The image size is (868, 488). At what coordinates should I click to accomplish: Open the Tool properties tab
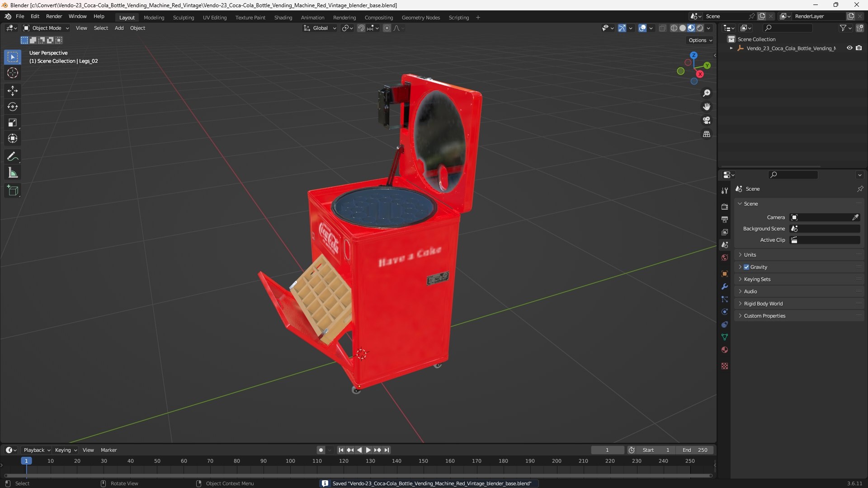coord(725,191)
